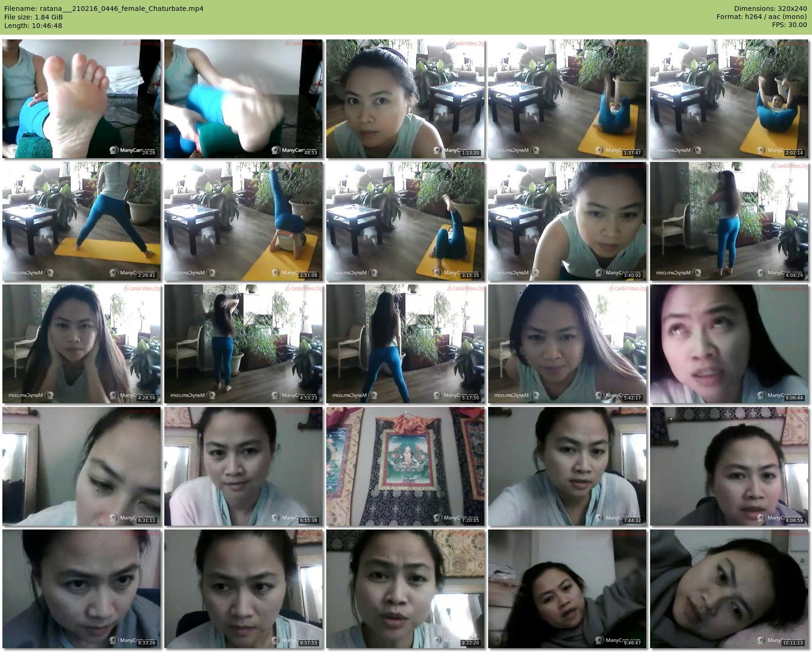Pick the thumbnail marked 8:33:26
The width and height of the screenshot is (812, 652).
point(81,589)
